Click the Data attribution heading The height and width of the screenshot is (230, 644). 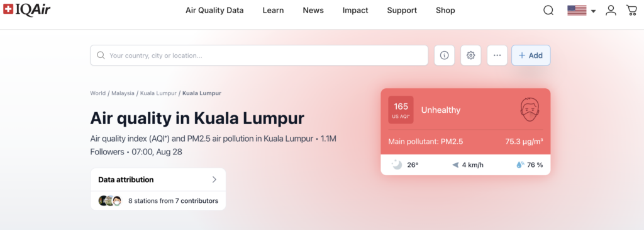pyautogui.click(x=126, y=180)
